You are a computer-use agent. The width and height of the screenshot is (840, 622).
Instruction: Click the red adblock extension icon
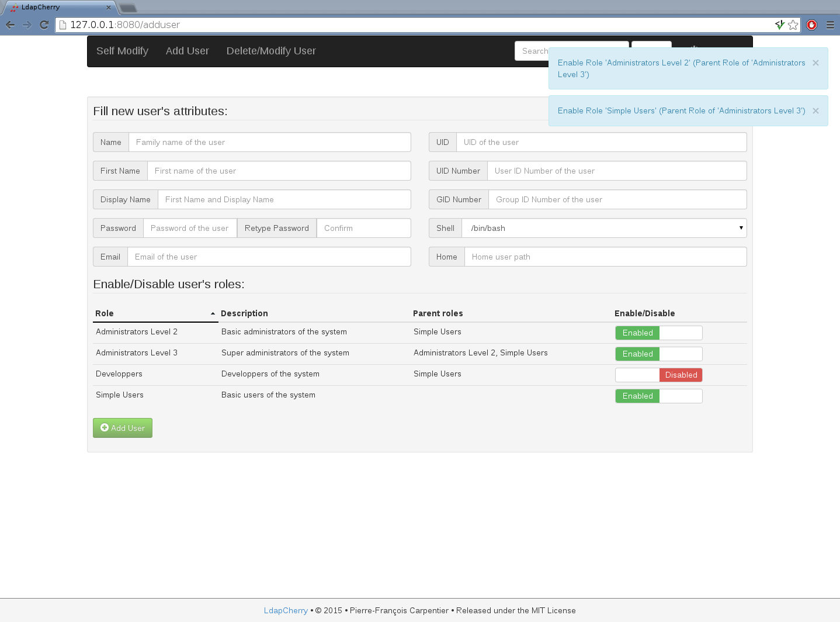811,25
